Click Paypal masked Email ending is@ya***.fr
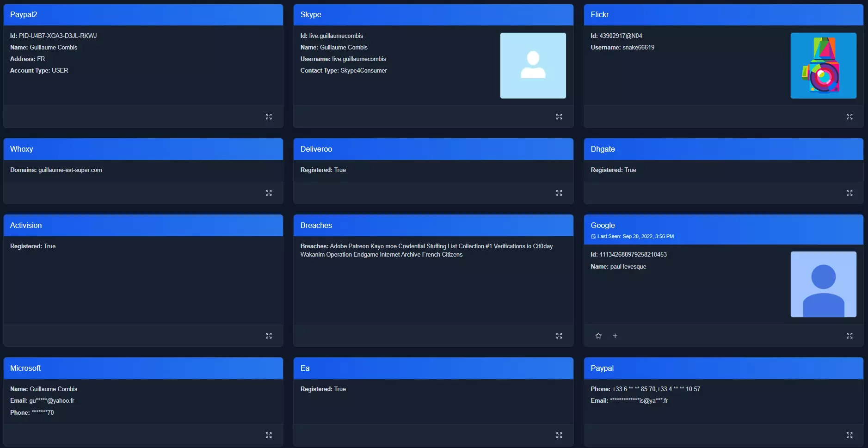Viewport: 868px width, 448px height. click(x=629, y=400)
